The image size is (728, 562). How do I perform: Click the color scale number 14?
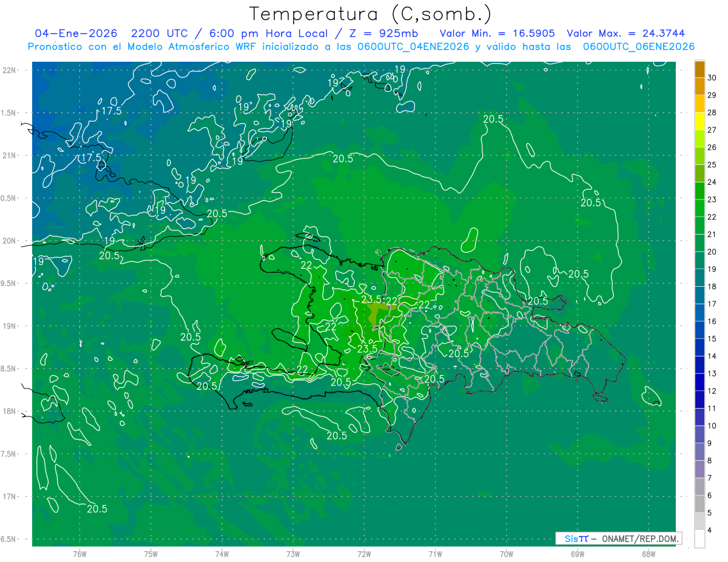click(712, 356)
